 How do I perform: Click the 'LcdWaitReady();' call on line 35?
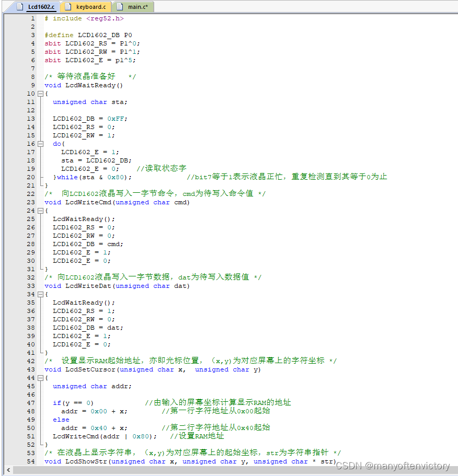point(84,303)
